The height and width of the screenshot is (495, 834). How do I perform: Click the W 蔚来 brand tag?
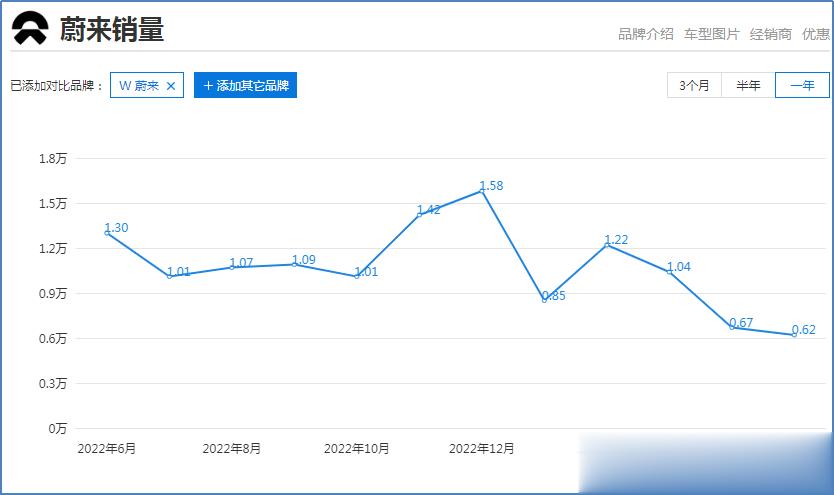(x=147, y=85)
